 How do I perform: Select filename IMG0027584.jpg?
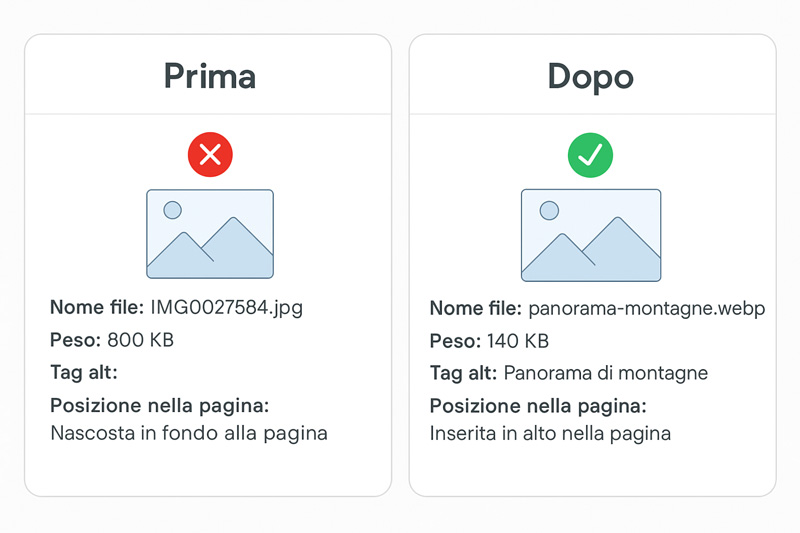coord(227,308)
